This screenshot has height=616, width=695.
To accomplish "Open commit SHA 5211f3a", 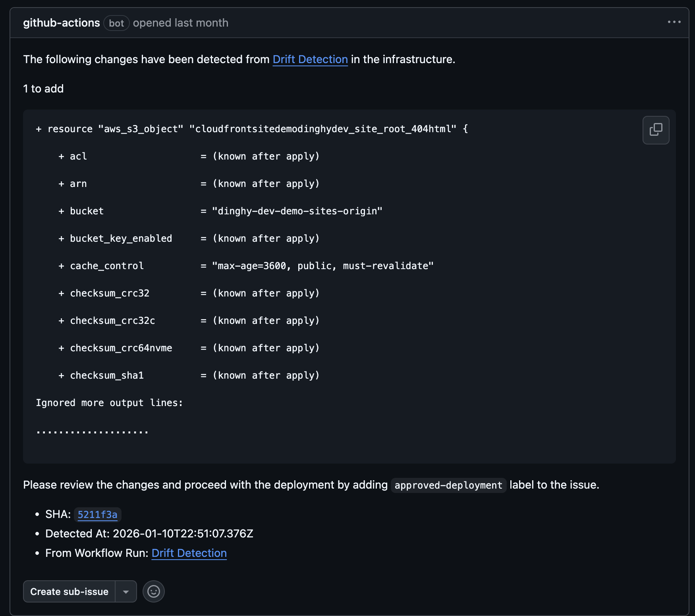I will point(97,514).
